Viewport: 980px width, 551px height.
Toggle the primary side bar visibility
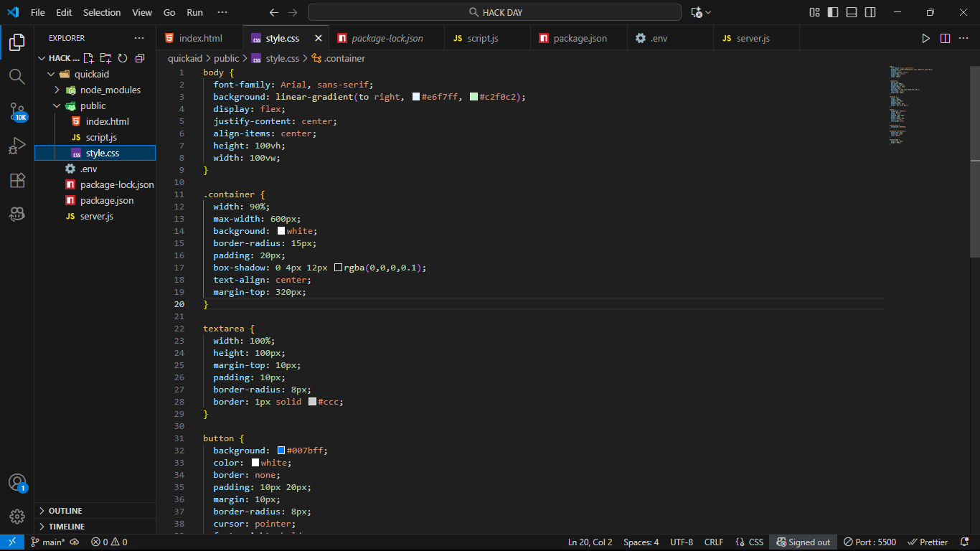point(833,12)
